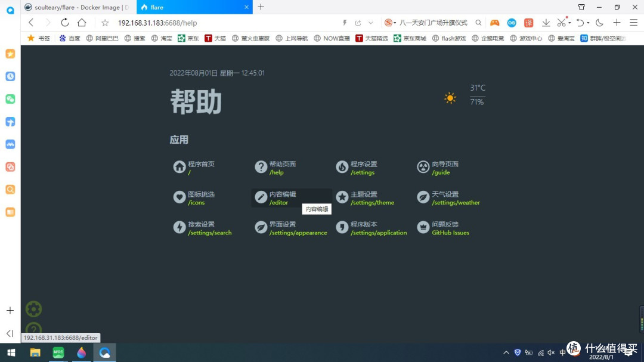Expand the address bar dropdown chevron
Screen dimensions: 644x362
click(370, 23)
